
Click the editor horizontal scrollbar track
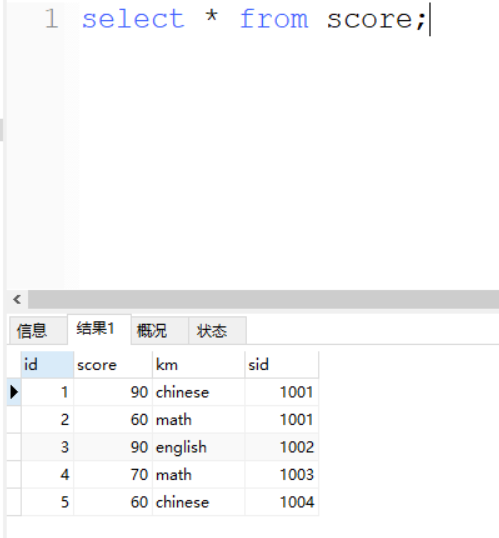263,300
